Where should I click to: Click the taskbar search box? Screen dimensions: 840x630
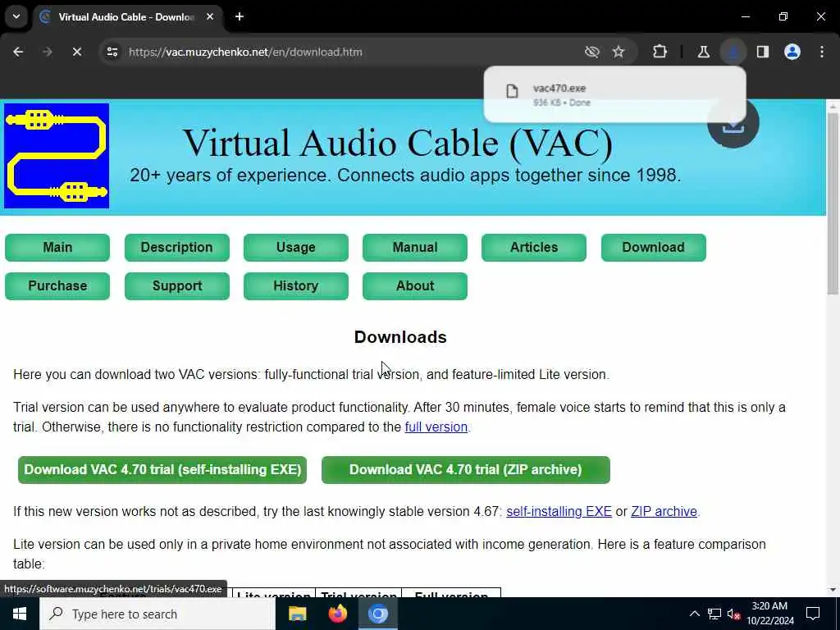click(157, 614)
